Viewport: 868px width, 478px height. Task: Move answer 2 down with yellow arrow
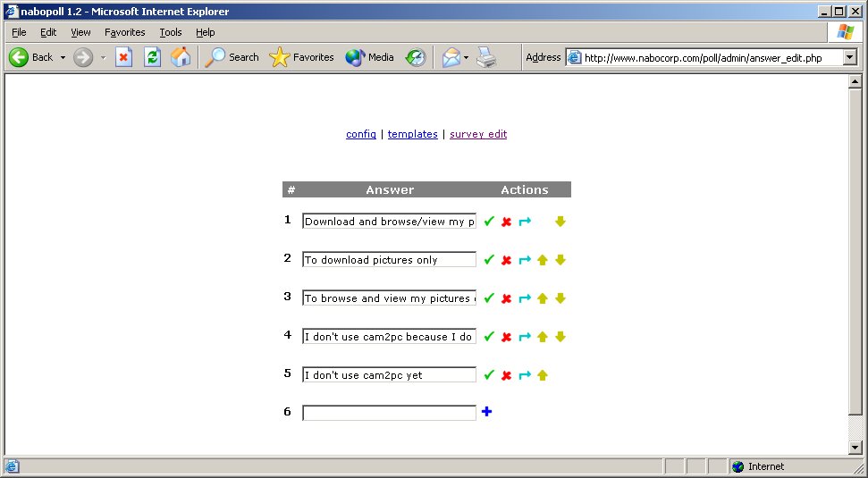pyautogui.click(x=560, y=259)
